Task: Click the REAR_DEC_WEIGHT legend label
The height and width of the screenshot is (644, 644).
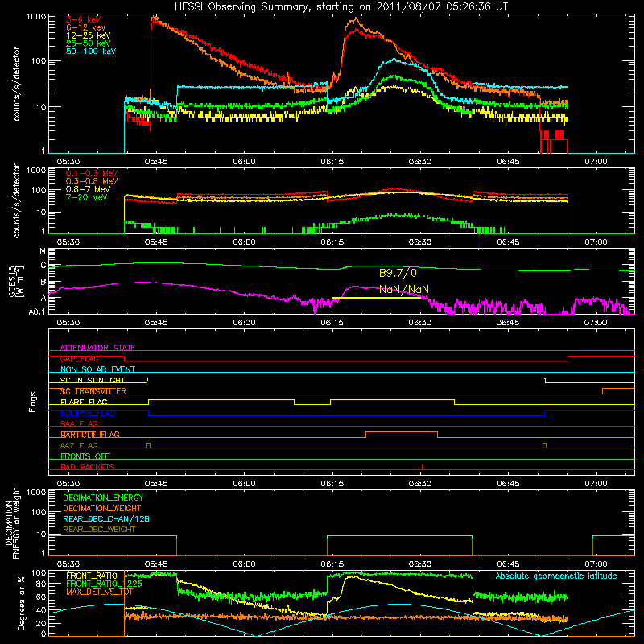Action: click(x=99, y=530)
